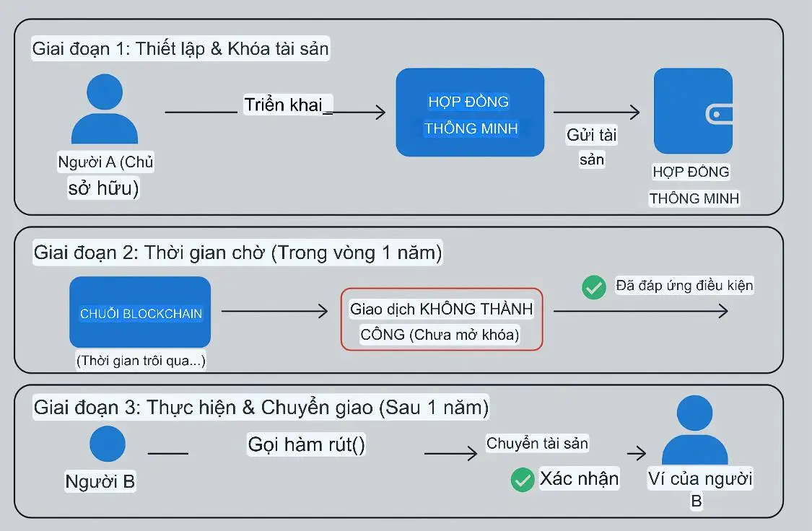Click the arrow right of "Chuyển tài sản"
The height and width of the screenshot is (531, 812).
coord(636,453)
